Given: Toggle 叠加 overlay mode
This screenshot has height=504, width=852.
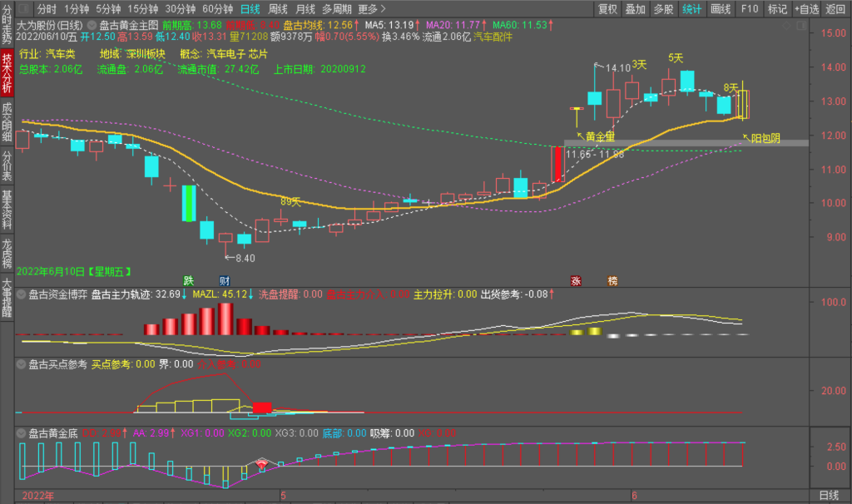Looking at the screenshot, I should [x=635, y=9].
